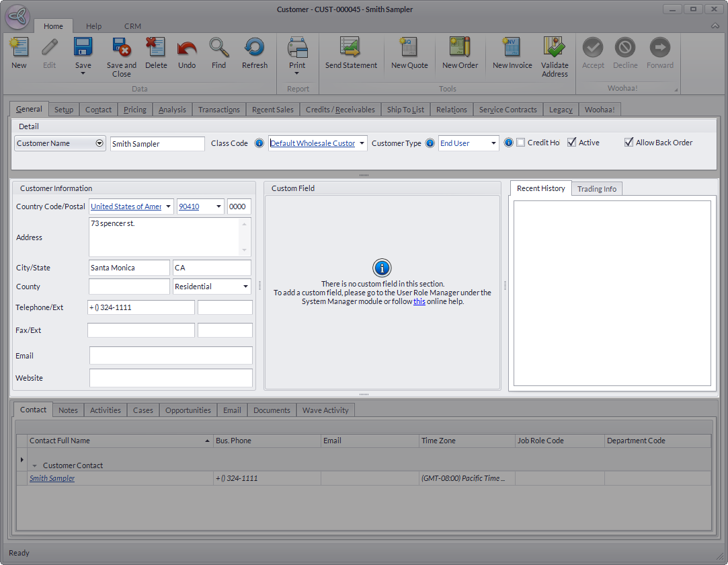
Task: Open the Residential address type dropdown
Action: (245, 287)
